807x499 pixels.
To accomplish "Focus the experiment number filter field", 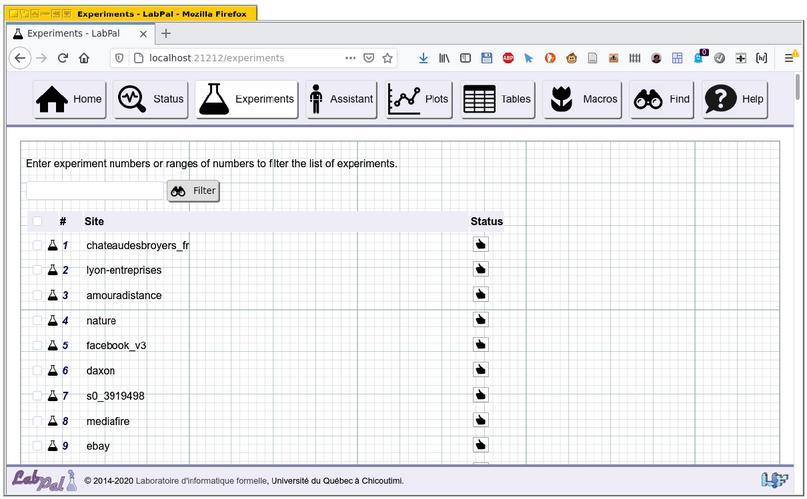I will (x=95, y=191).
